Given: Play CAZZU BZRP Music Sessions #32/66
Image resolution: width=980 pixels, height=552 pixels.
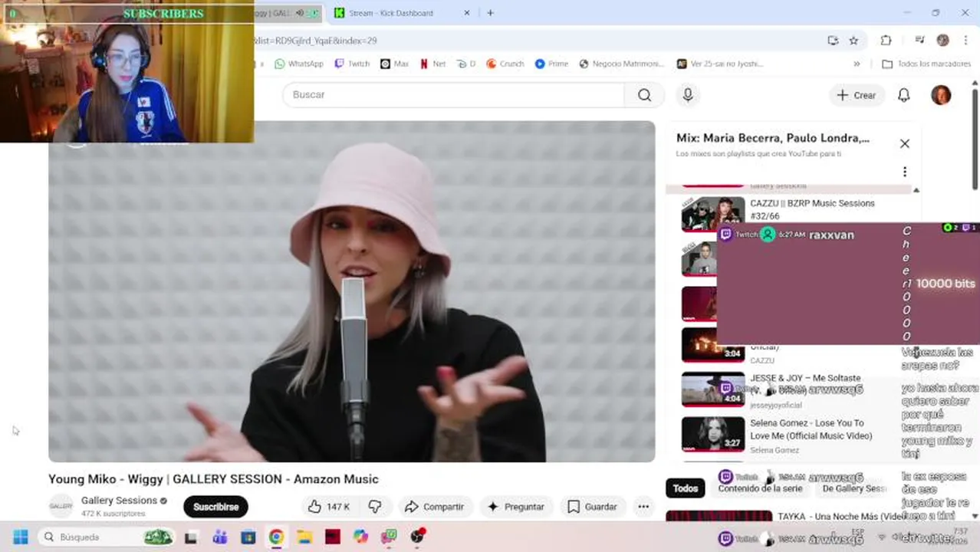Looking at the screenshot, I should coord(812,209).
